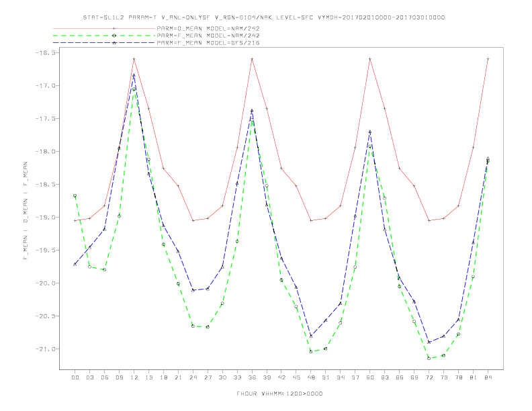Click forecast hour 60 on the x-axis
The height and width of the screenshot is (411, 532).
point(370,377)
